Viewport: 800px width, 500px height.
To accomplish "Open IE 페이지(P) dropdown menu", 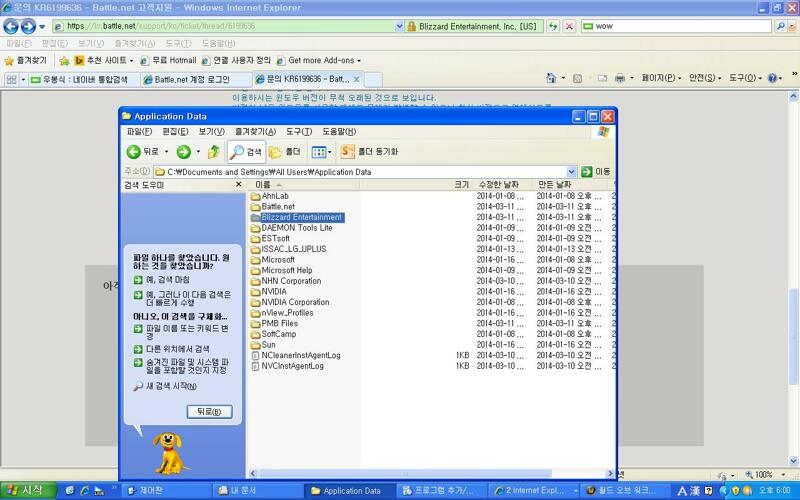I will point(662,78).
